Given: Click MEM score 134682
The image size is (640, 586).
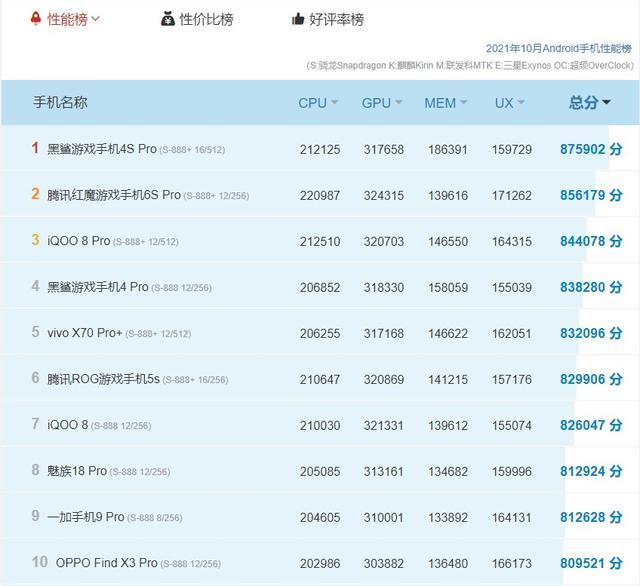Looking at the screenshot, I should coord(448,471).
